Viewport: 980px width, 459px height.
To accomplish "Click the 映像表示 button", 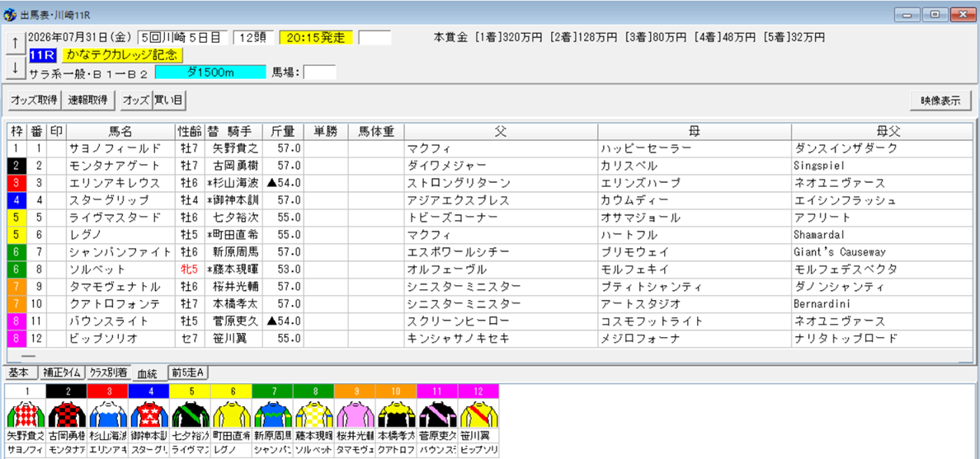I will click(x=940, y=100).
